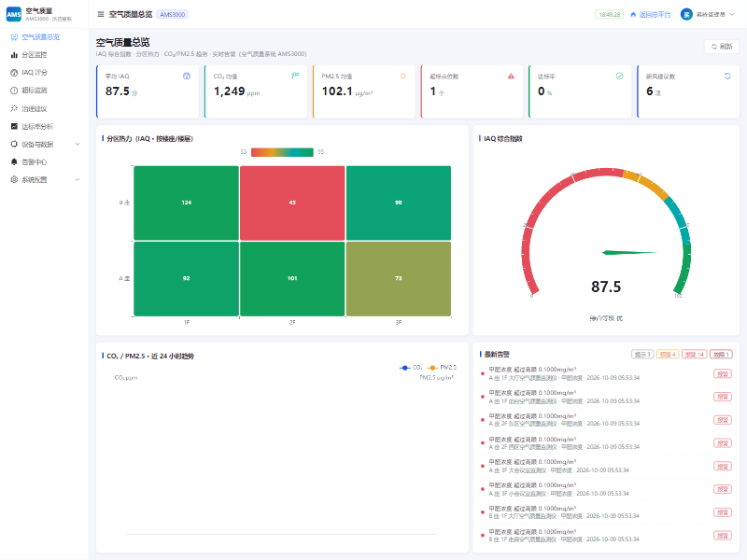Click the IAQ 评分 gauge icon in sidebar

(14, 73)
